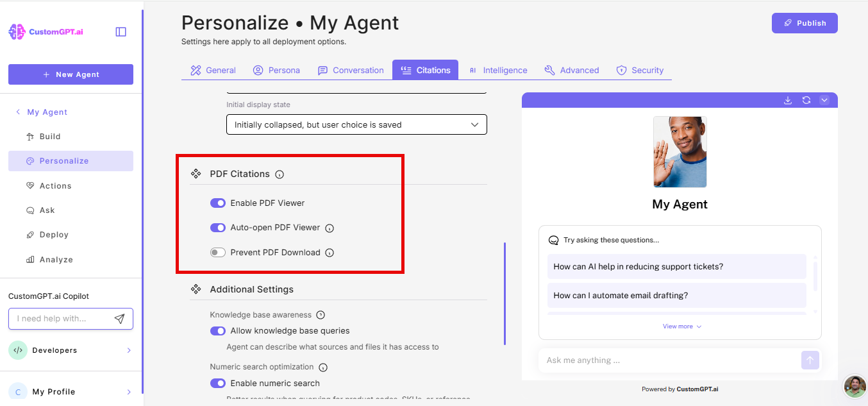This screenshot has width=868, height=406.
Task: Click the Personalize palette icon
Action: [30, 161]
